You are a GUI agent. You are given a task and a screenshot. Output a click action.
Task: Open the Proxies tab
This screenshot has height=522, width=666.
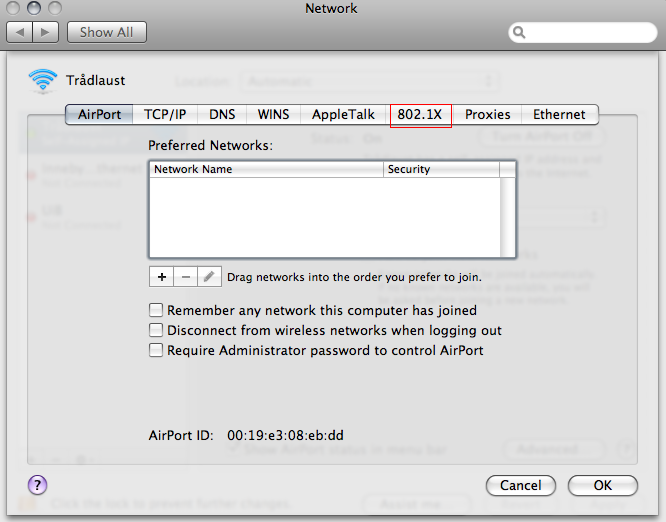tap(487, 115)
